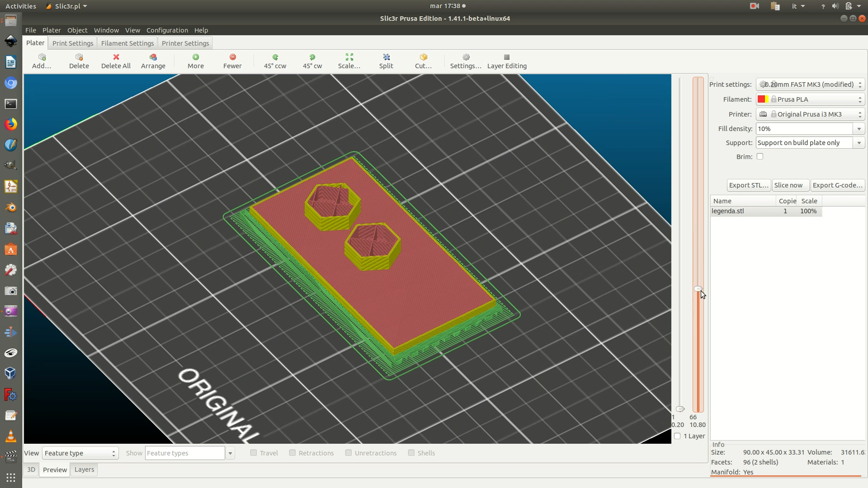
Task: Enable the Brim checkbox
Action: tap(760, 156)
